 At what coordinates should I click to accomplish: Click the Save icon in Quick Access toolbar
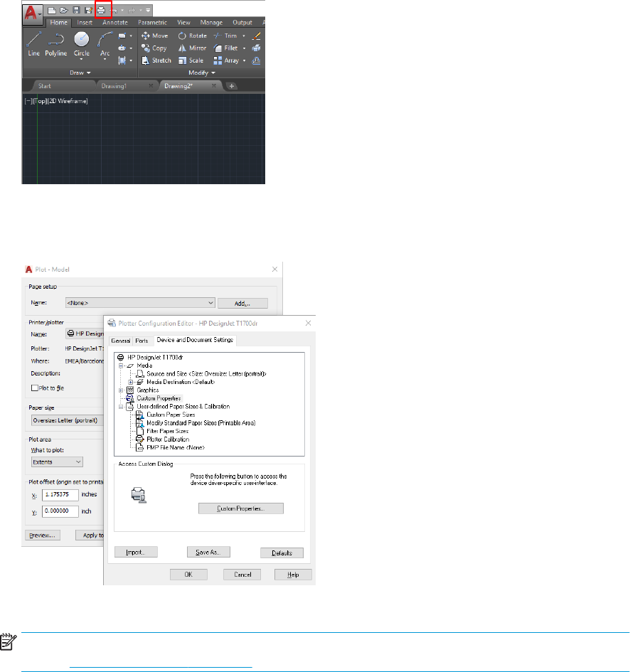[x=76, y=10]
